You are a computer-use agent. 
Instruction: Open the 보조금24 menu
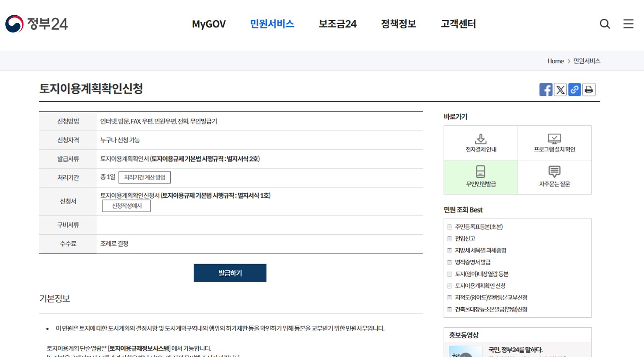[337, 24]
